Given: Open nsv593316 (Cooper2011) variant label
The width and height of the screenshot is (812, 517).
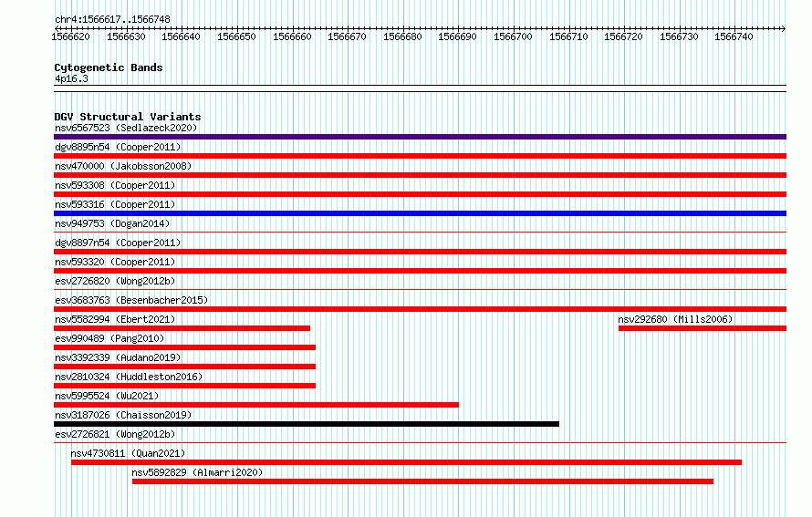Looking at the screenshot, I should (x=115, y=204).
